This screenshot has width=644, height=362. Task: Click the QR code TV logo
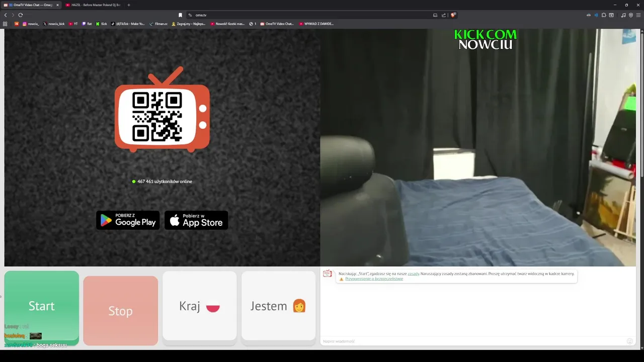tap(162, 110)
